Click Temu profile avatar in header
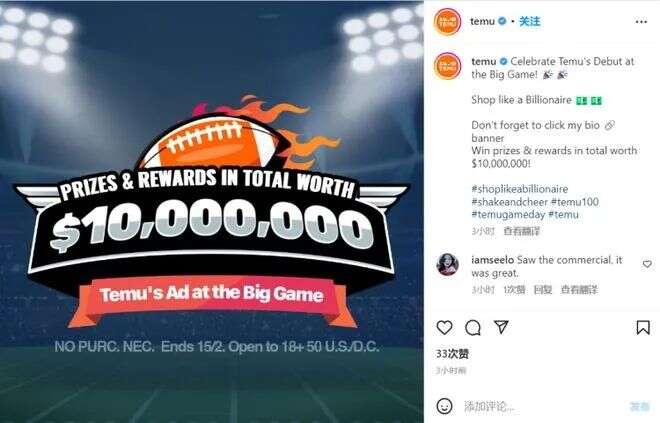The image size is (660, 423). (446, 20)
